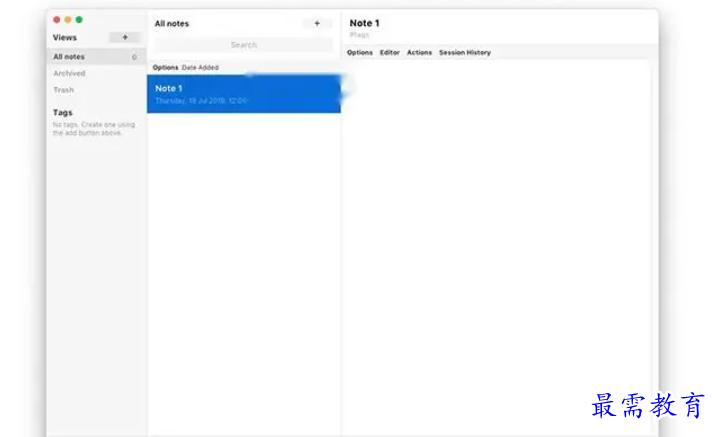Open Session History menu
The height and width of the screenshot is (437, 713).
(x=465, y=52)
